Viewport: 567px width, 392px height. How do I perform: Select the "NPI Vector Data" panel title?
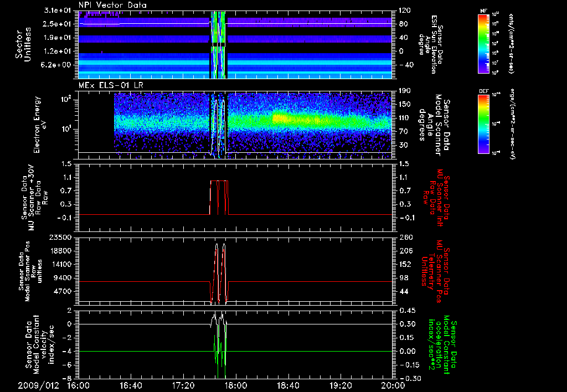pyautogui.click(x=112, y=5)
